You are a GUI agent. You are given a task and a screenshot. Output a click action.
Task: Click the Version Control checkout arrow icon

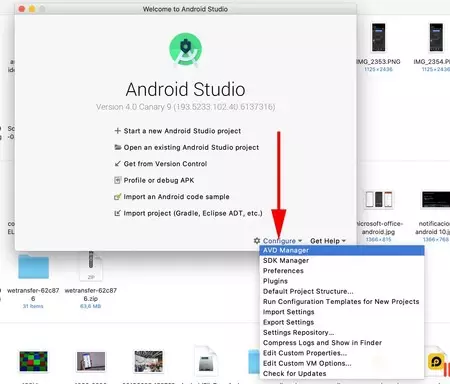point(117,164)
